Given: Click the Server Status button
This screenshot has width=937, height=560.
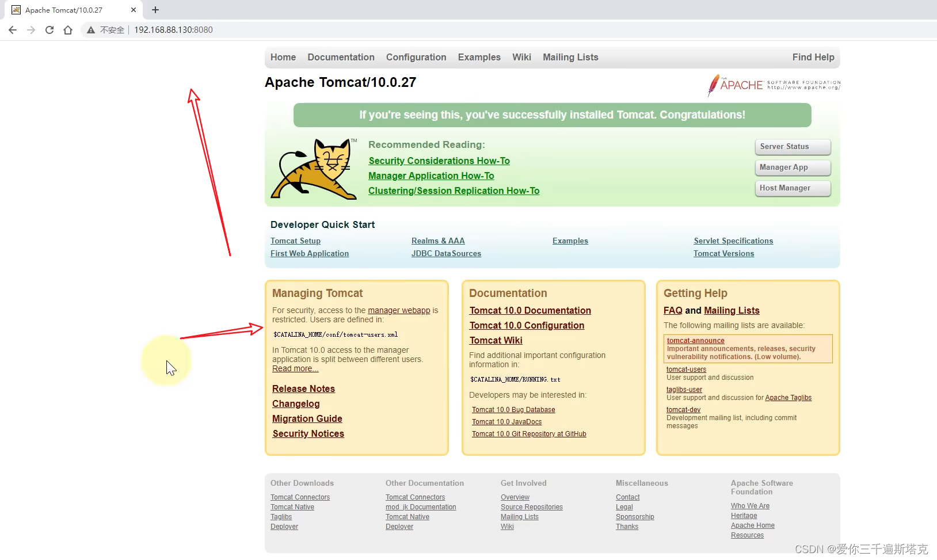Looking at the screenshot, I should click(x=793, y=147).
